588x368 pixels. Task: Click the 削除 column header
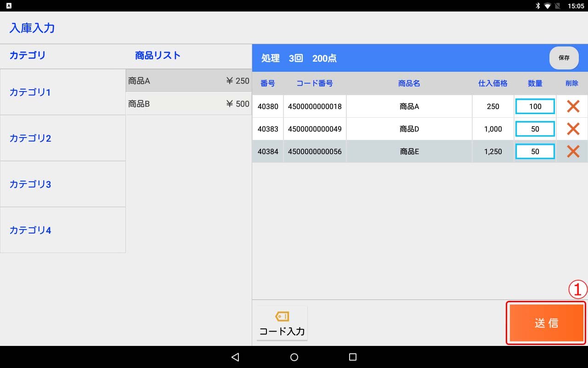click(572, 83)
